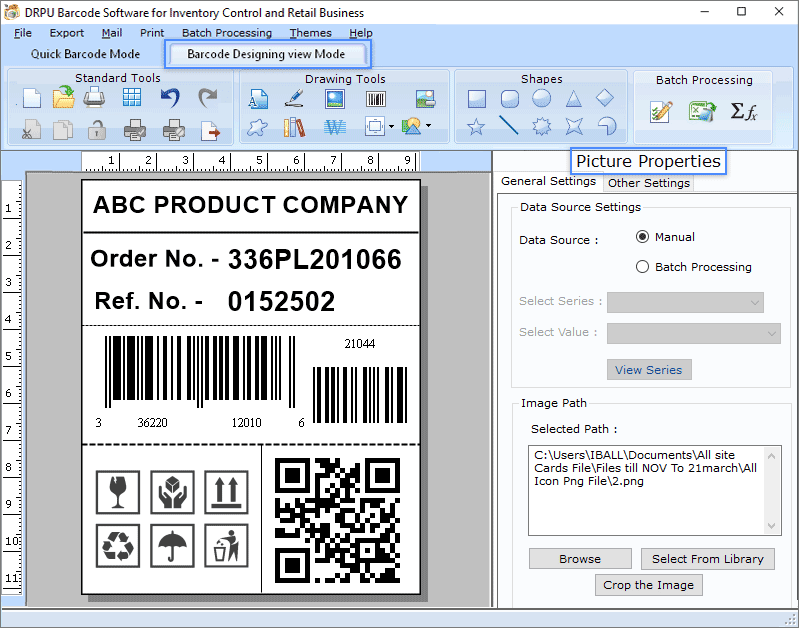Open the picture tool dropdown arrow in Drawing Tools

point(429,126)
